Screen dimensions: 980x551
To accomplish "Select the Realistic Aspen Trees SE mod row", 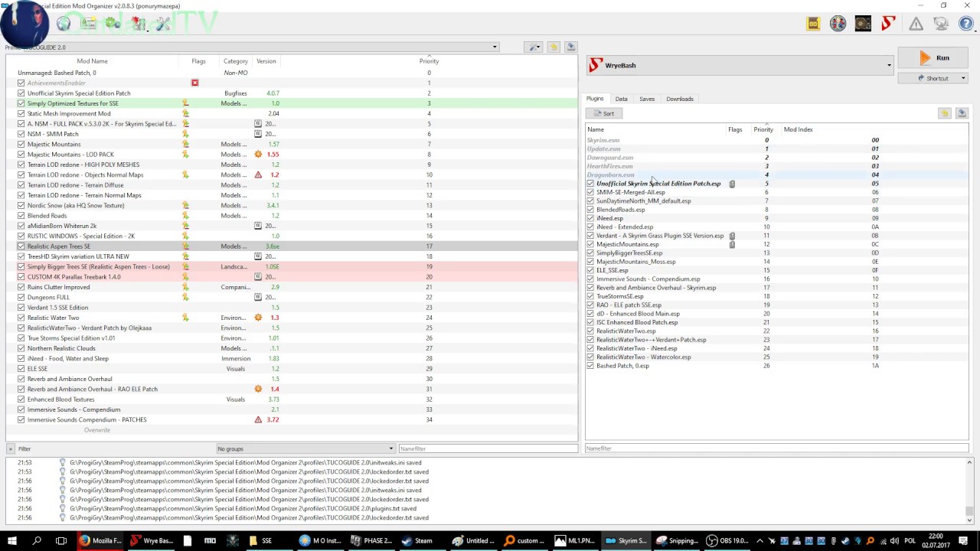I will [x=291, y=246].
